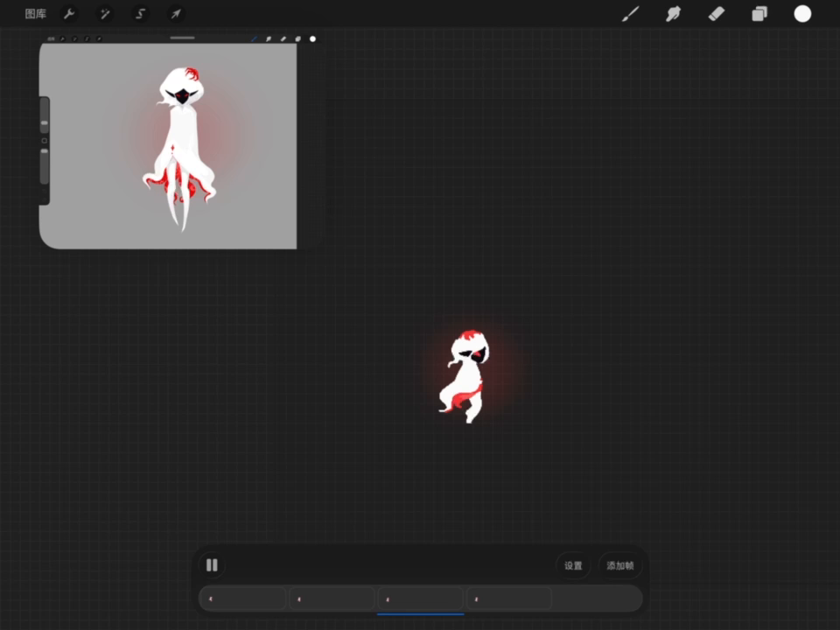Grab the reference window's top handle bar
This screenshot has width=840, height=630.
pos(182,38)
